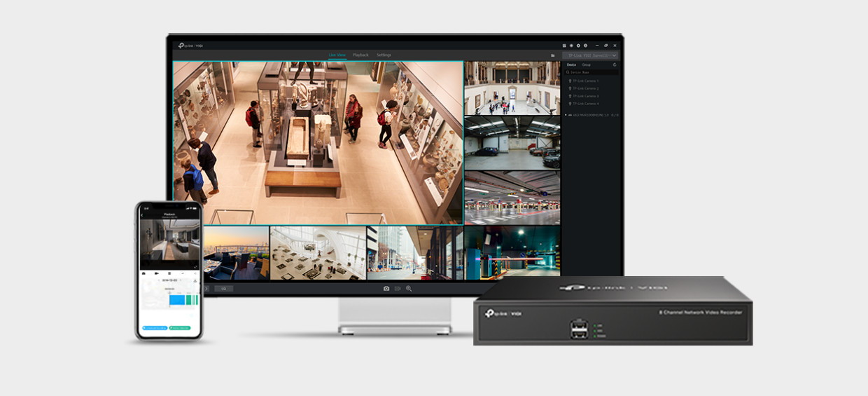This screenshot has height=396, width=868.
Task: Click the folder icon beside server dropdown
Action: point(552,55)
